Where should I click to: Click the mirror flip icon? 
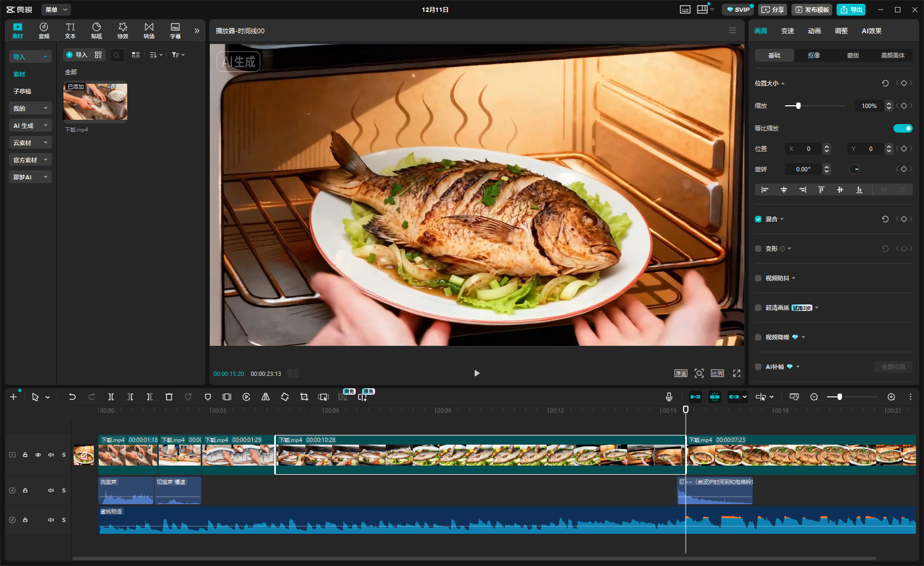pyautogui.click(x=266, y=397)
